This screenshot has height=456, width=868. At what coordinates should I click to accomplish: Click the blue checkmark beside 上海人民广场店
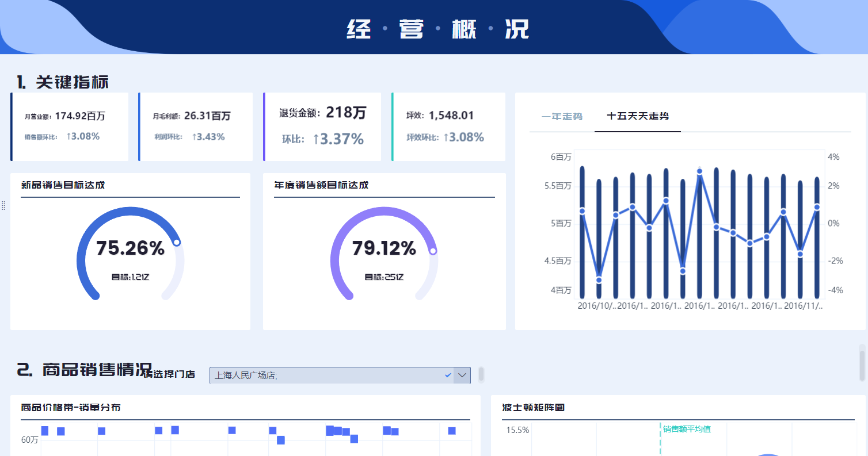tap(448, 375)
